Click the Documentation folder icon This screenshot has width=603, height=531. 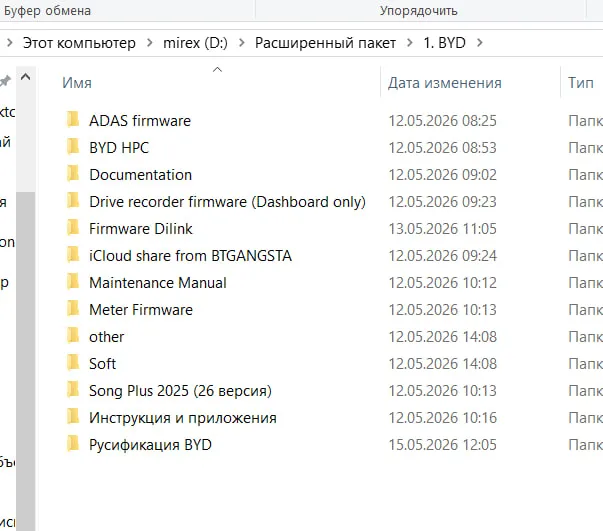point(73,173)
